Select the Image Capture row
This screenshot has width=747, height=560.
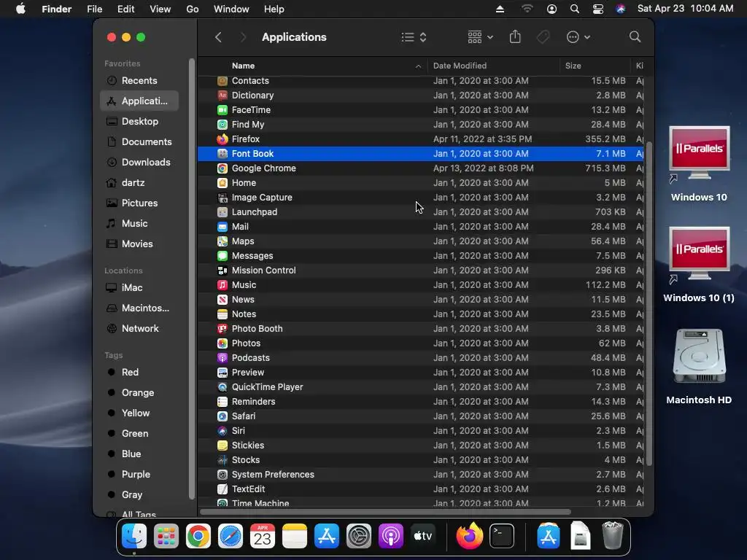coord(421,198)
